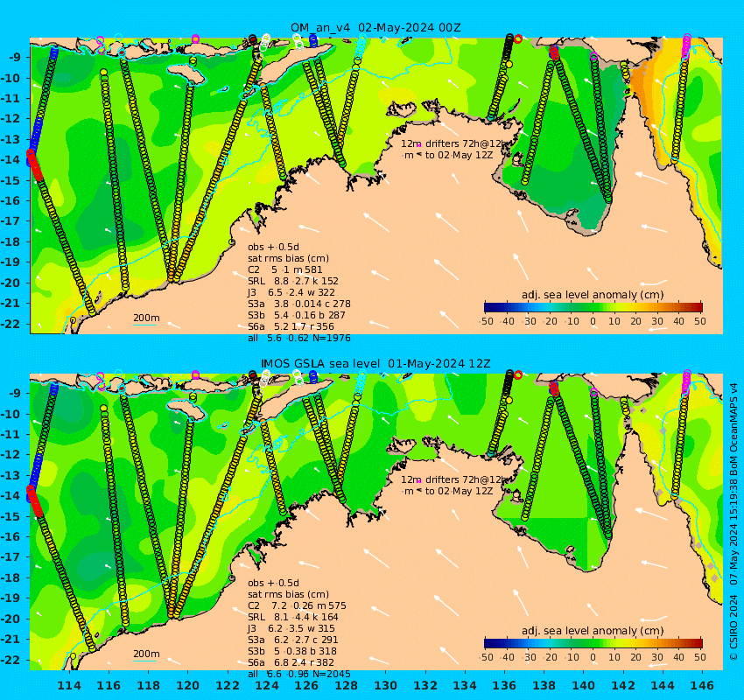The image size is (744, 700).
Task: Click longitude label 118
Action: click(x=149, y=685)
